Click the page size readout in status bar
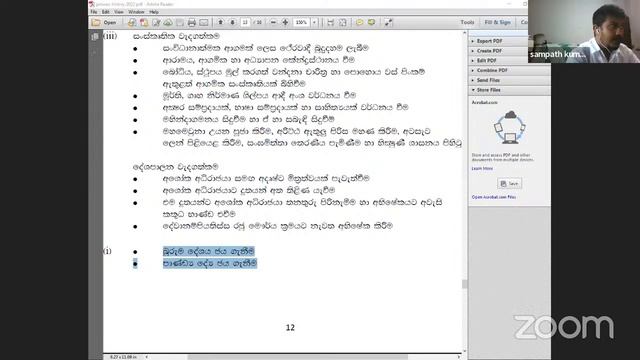Image resolution: width=640 pixels, height=360 pixels. 123,357
